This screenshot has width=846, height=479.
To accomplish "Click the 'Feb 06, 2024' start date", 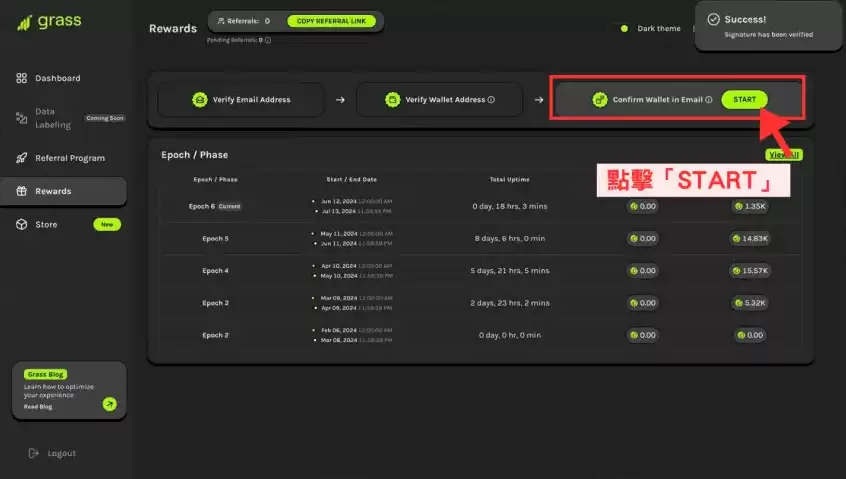I will click(x=339, y=330).
